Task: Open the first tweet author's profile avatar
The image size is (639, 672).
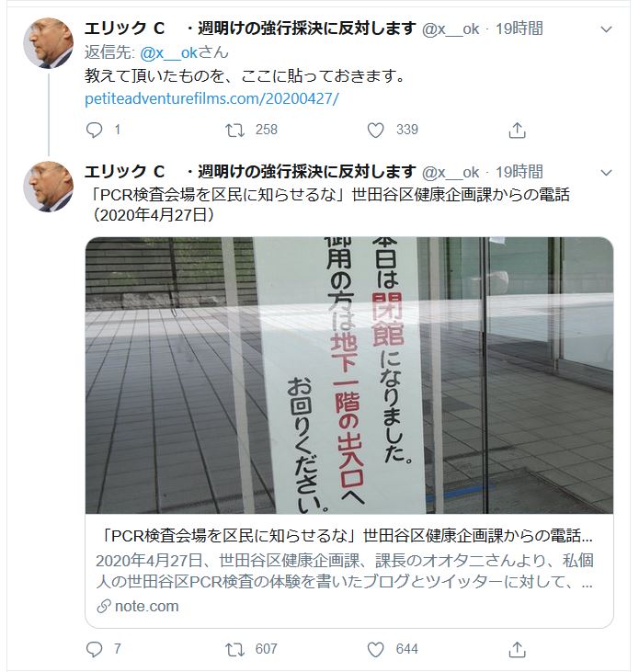Action: click(49, 43)
